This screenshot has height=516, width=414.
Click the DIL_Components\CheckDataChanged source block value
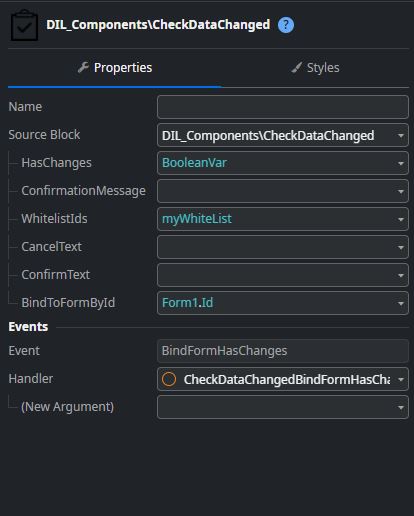tap(268, 135)
